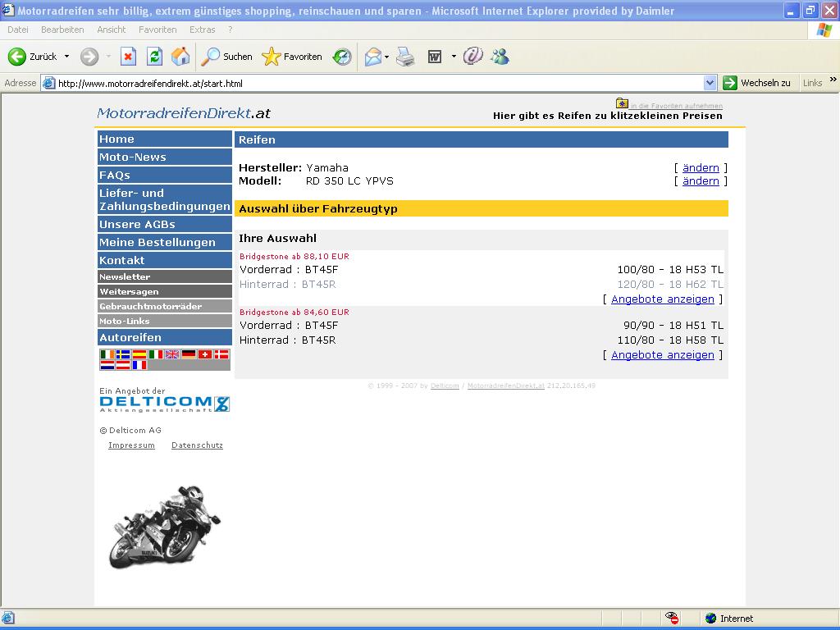
Task: Change Hersteller Yamaha via ändern link
Action: point(701,167)
